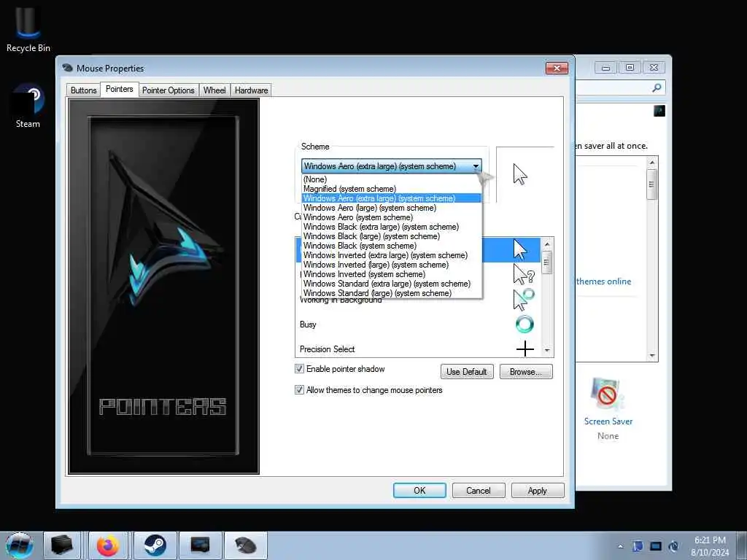Click the Browse... button
The image size is (747, 560).
point(526,372)
